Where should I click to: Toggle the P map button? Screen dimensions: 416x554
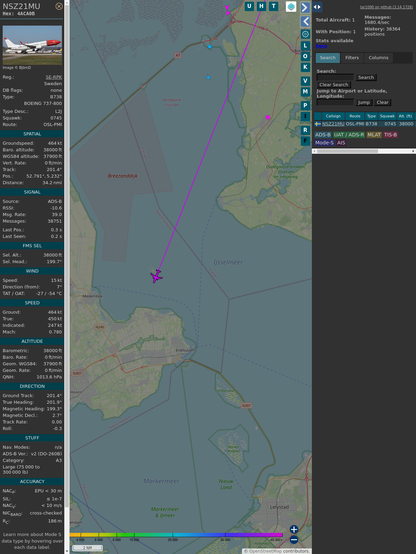(x=305, y=105)
